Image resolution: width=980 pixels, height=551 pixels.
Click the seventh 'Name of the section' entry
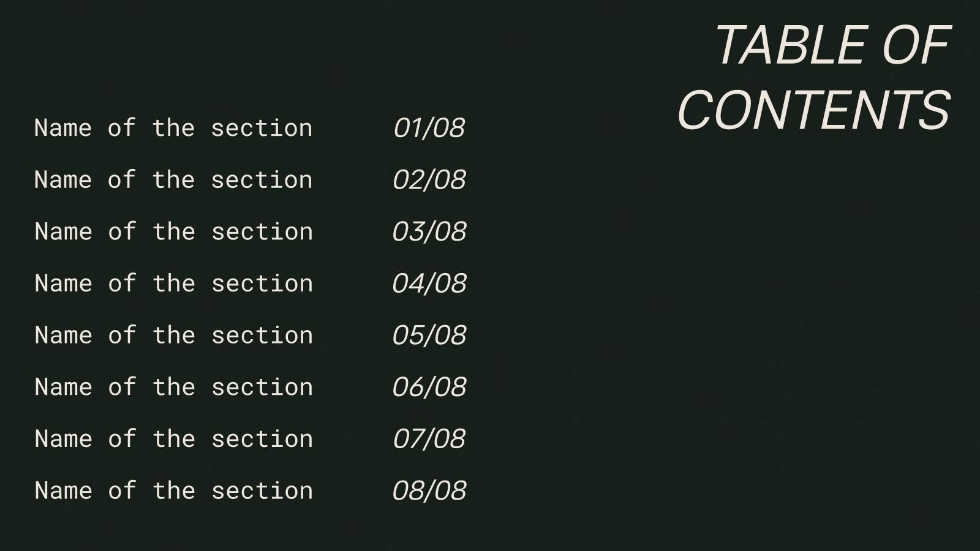click(173, 439)
